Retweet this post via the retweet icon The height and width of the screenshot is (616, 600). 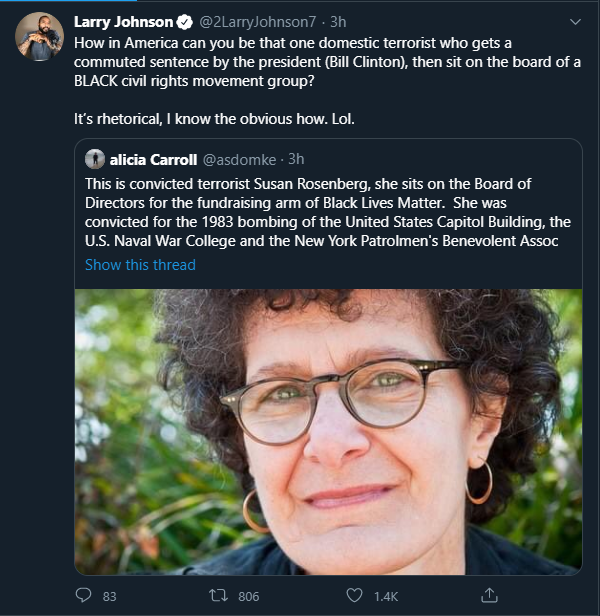coord(218,596)
